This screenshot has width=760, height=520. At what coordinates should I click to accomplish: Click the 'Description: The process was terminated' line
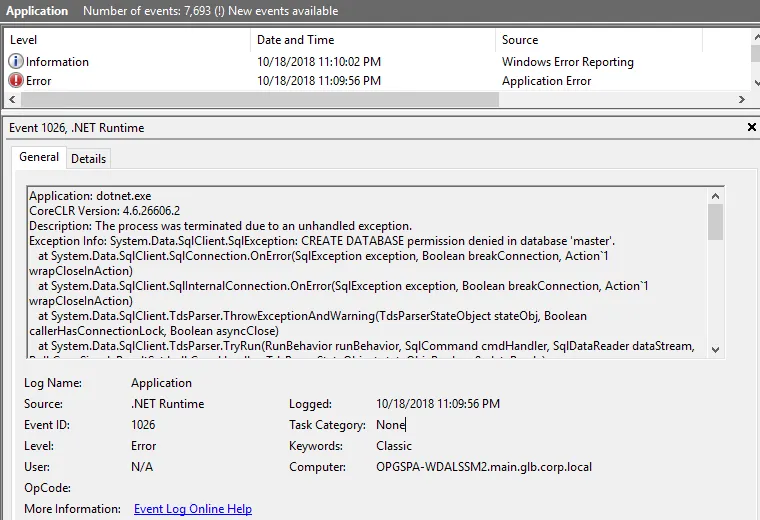pyautogui.click(x=221, y=226)
